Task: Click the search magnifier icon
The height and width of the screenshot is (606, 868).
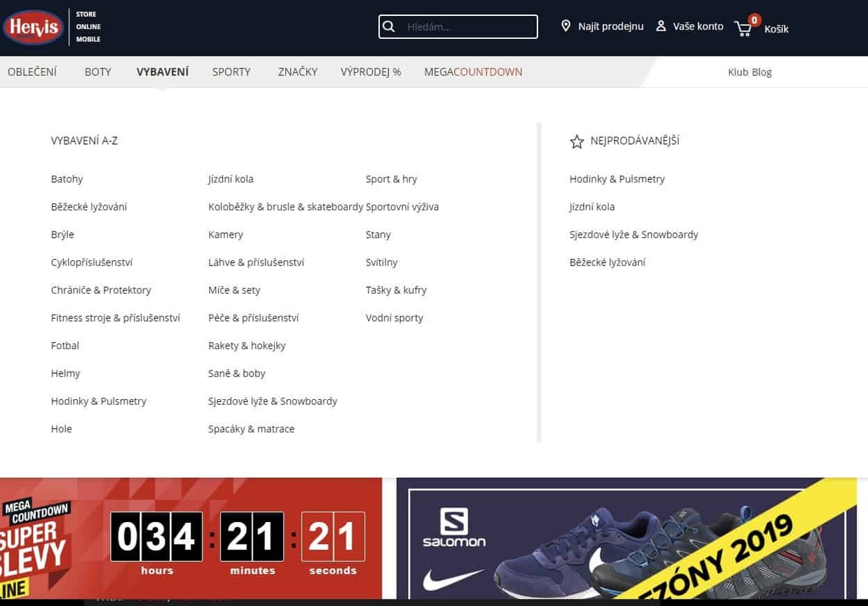Action: (389, 27)
